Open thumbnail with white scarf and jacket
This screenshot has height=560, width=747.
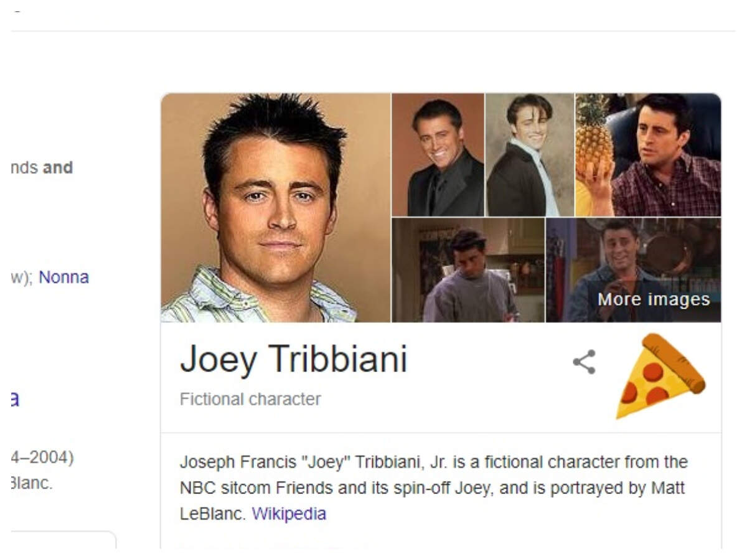pyautogui.click(x=530, y=155)
